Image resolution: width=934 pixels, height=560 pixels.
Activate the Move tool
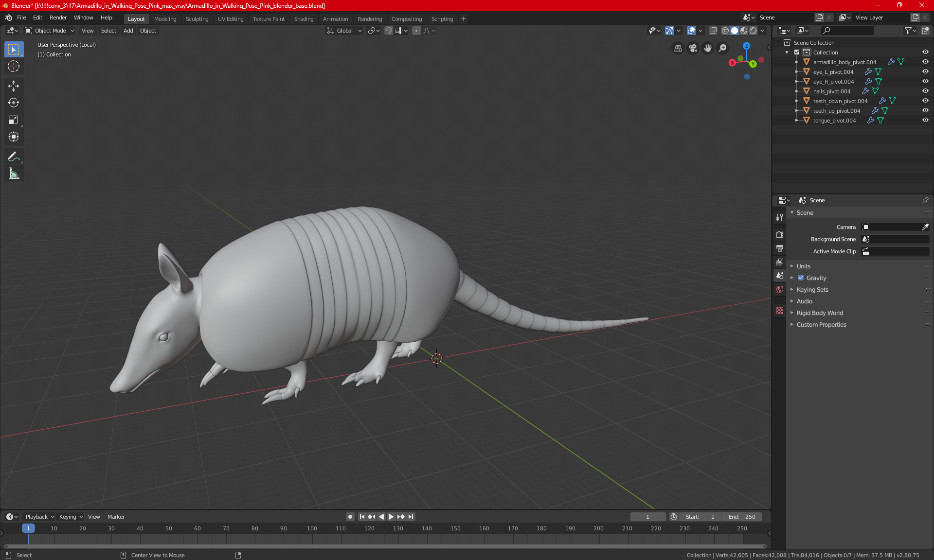(14, 86)
